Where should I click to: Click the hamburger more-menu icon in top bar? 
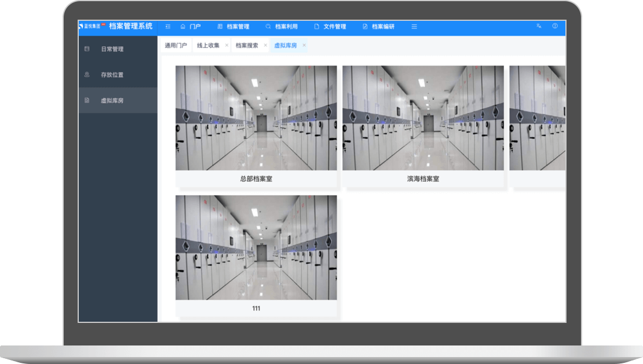point(414,27)
